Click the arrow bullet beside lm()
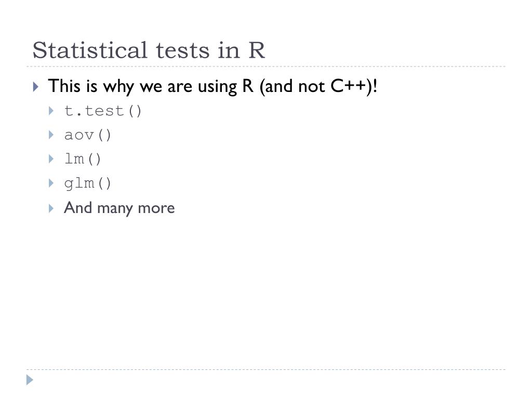532x399 pixels. (51, 159)
